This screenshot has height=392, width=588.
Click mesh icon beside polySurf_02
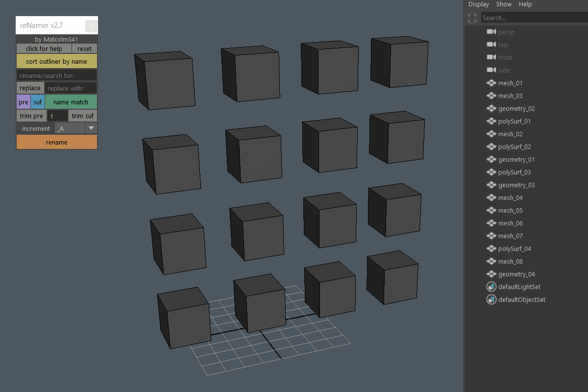coord(491,147)
